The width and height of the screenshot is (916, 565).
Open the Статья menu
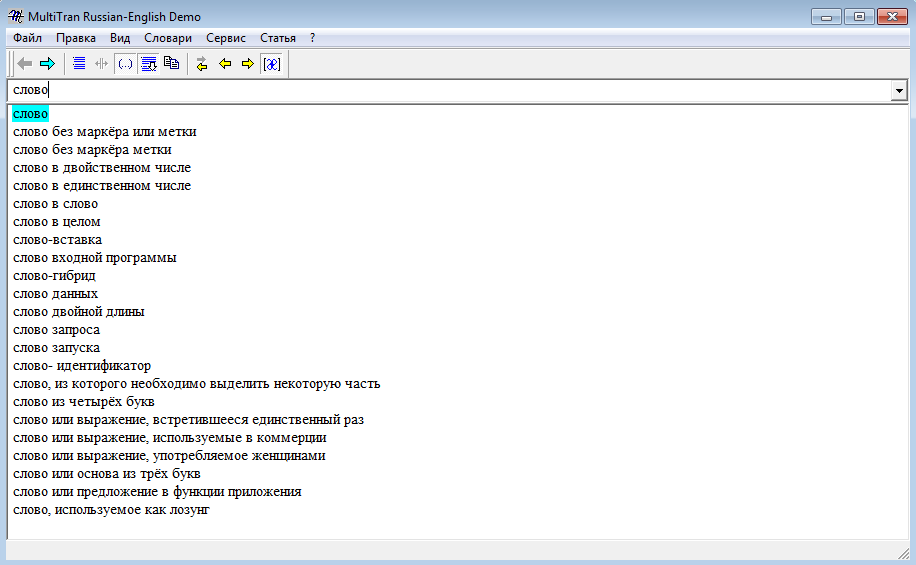(277, 38)
